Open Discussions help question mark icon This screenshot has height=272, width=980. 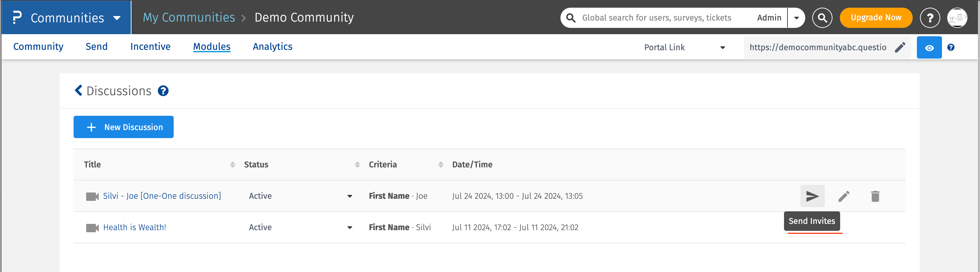[x=163, y=91]
